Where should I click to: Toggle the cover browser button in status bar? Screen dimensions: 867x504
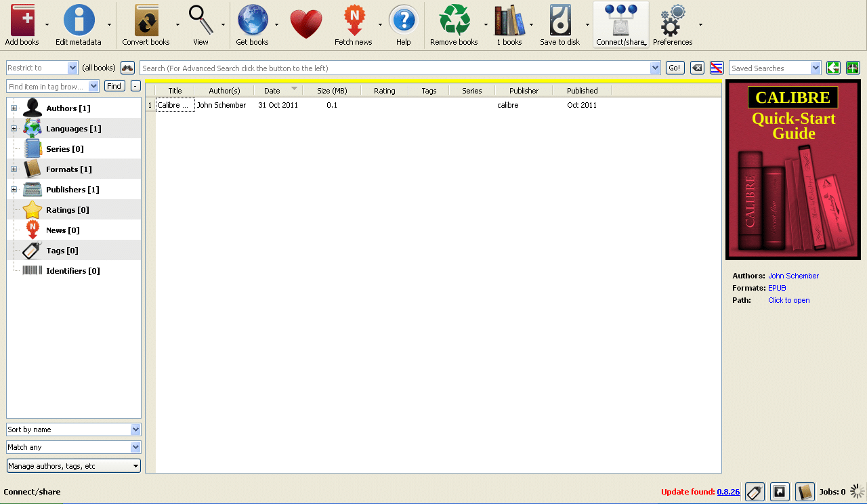tap(780, 492)
